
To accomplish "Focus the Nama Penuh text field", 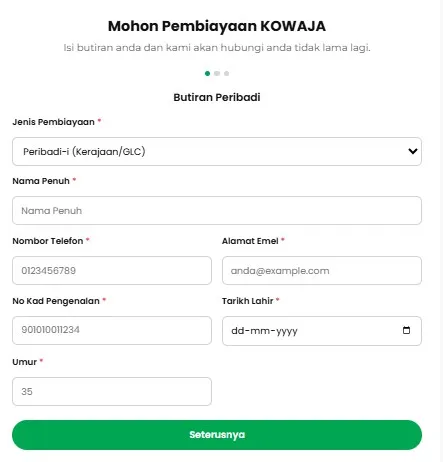I will coord(217,210).
